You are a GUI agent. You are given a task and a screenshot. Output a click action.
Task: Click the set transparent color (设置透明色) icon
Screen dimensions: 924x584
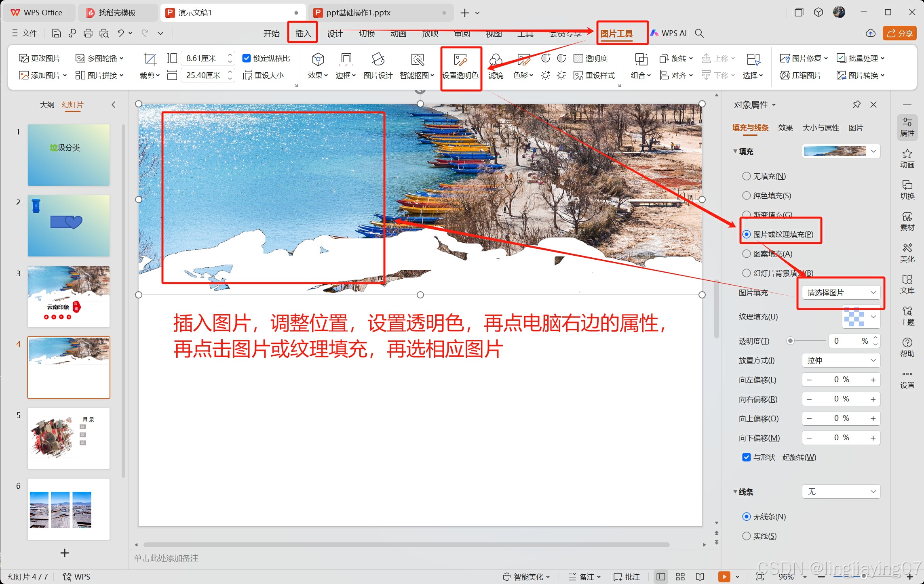click(x=460, y=60)
